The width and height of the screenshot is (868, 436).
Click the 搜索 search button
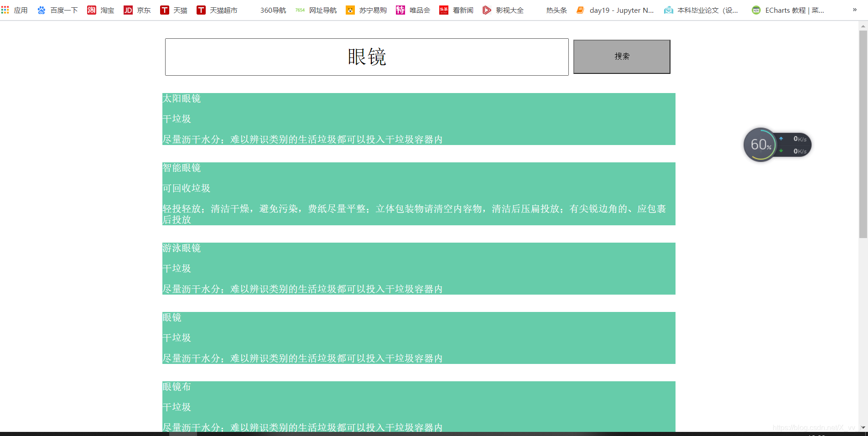click(x=622, y=57)
